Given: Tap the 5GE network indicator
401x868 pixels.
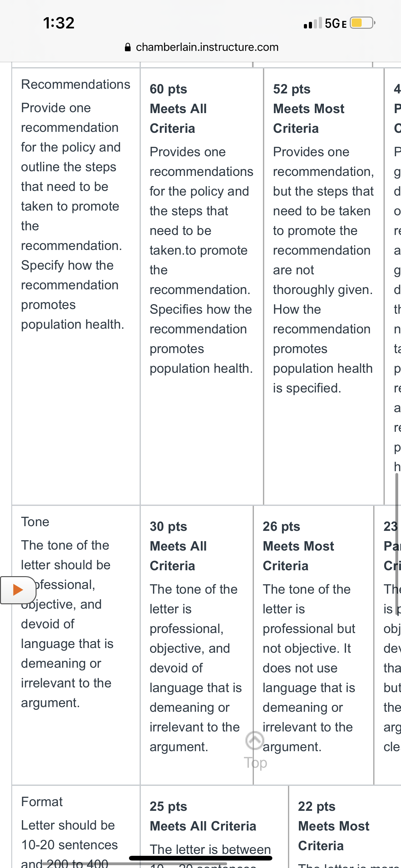Looking at the screenshot, I should pyautogui.click(x=336, y=23).
